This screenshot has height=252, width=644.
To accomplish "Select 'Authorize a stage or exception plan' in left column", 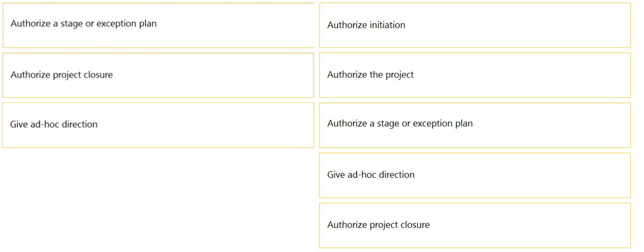I will click(x=158, y=25).
